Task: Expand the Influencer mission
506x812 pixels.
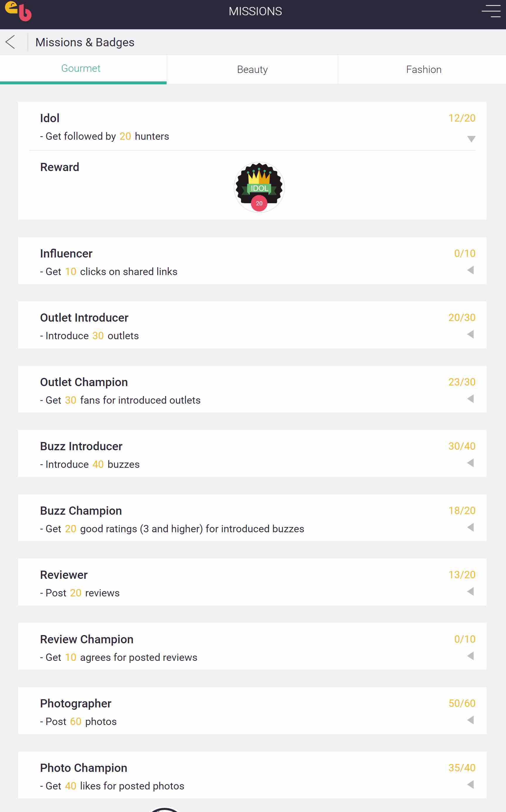Action: point(471,270)
